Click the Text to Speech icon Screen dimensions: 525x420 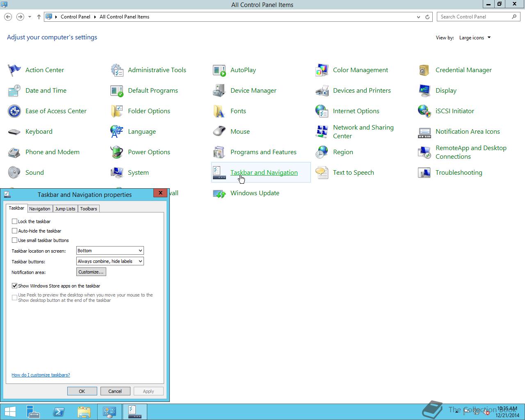point(322,173)
